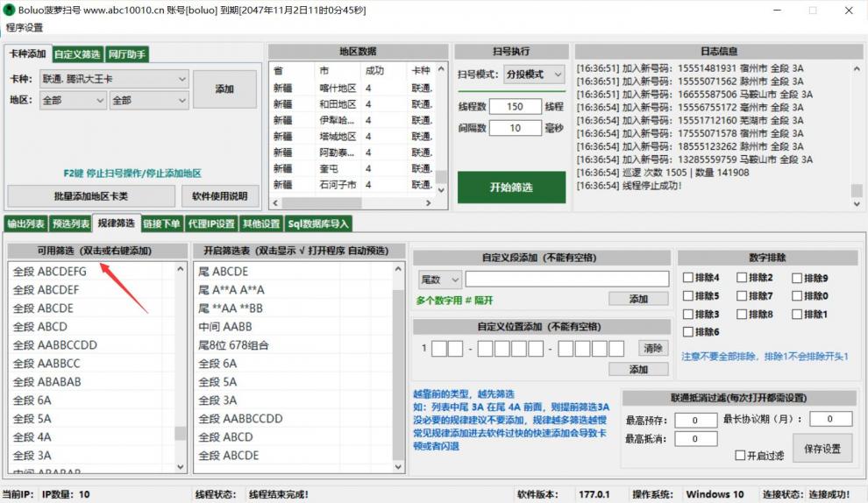Enable the 排除9 checkbox
Viewport: 868px width, 503px height.
[x=797, y=279]
